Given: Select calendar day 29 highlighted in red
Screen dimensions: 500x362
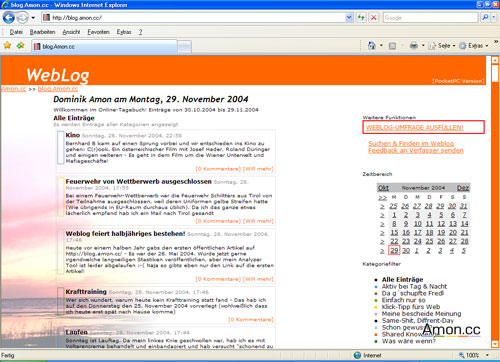Looking at the screenshot, I should click(x=394, y=250).
